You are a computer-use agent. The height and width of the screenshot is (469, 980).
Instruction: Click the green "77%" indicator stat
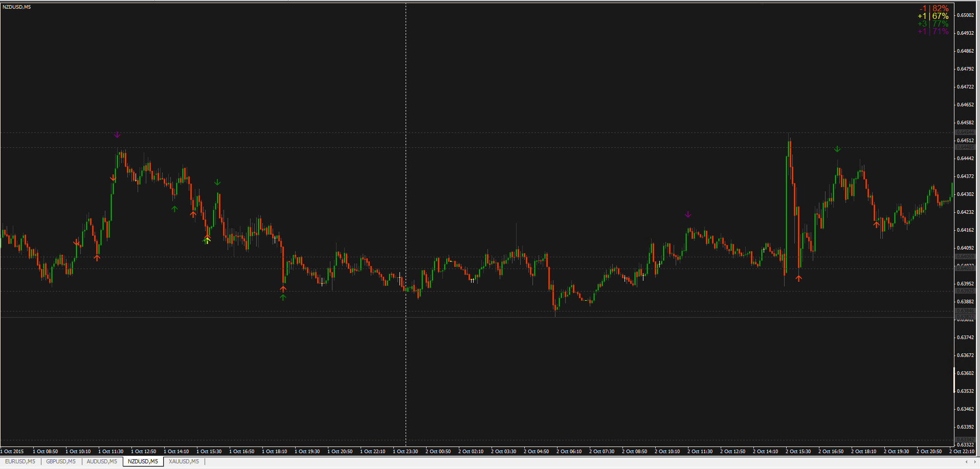[x=940, y=24]
